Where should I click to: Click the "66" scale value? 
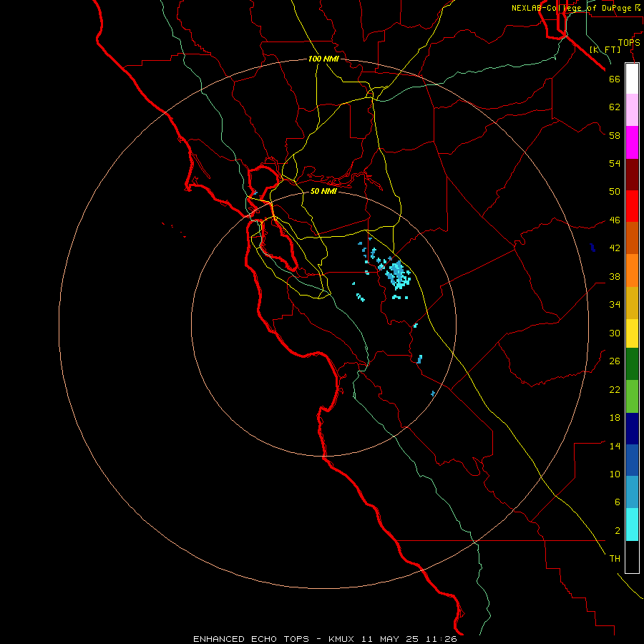coord(615,79)
